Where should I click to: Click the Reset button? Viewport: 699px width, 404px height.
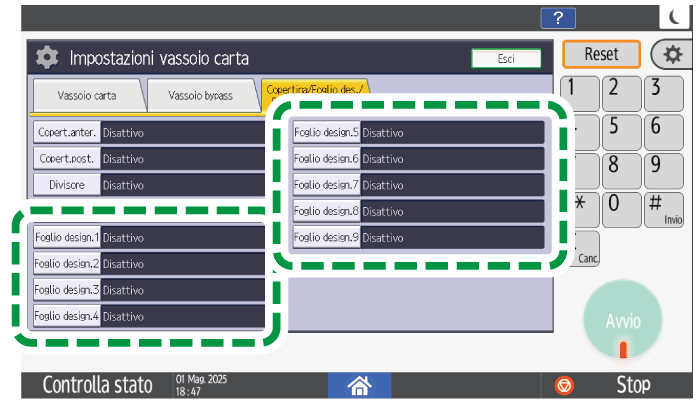pos(601,54)
